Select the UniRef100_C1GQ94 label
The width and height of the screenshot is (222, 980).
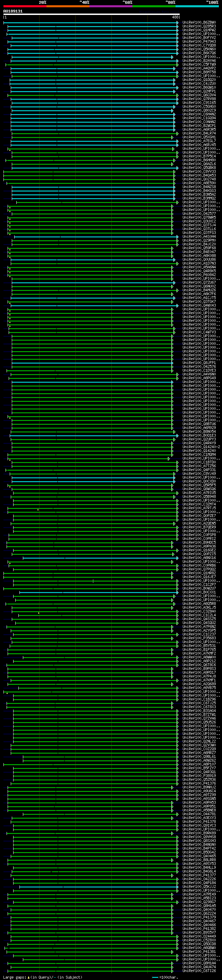tap(199, 118)
